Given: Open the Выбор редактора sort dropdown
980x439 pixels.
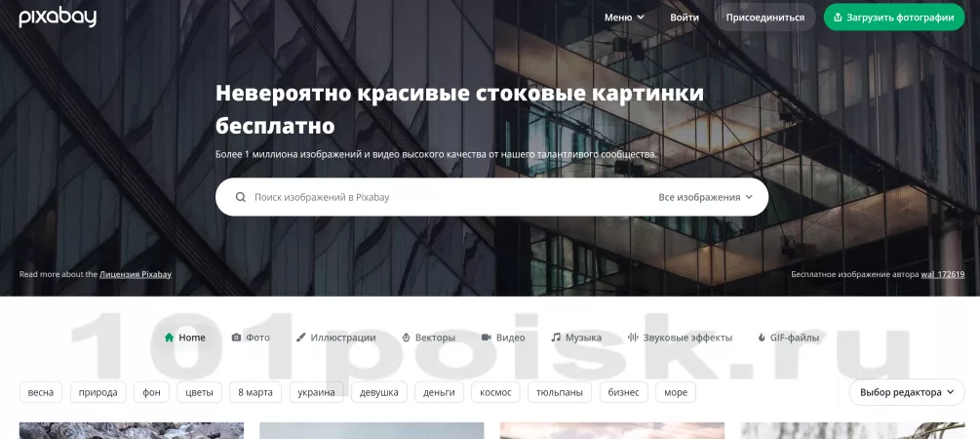Looking at the screenshot, I should tap(906, 392).
